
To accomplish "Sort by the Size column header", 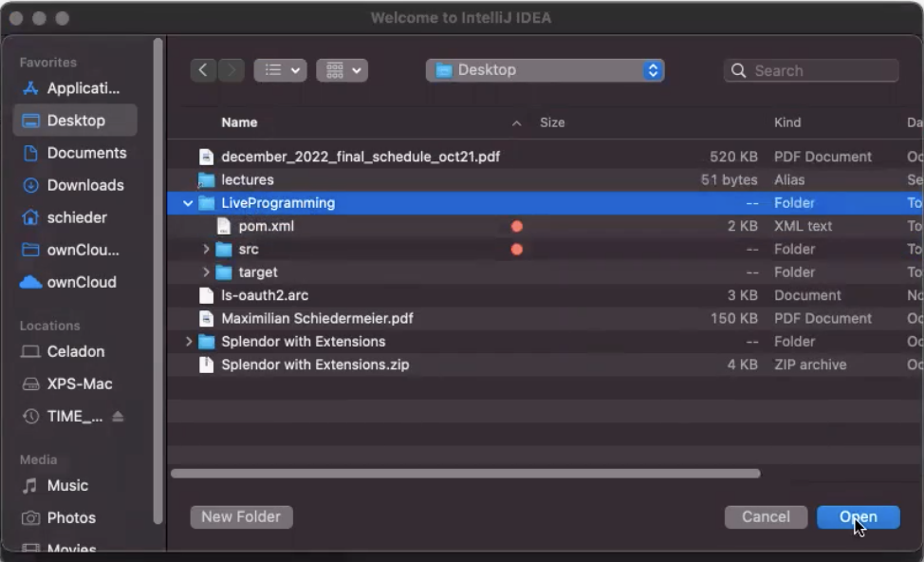I will (552, 122).
